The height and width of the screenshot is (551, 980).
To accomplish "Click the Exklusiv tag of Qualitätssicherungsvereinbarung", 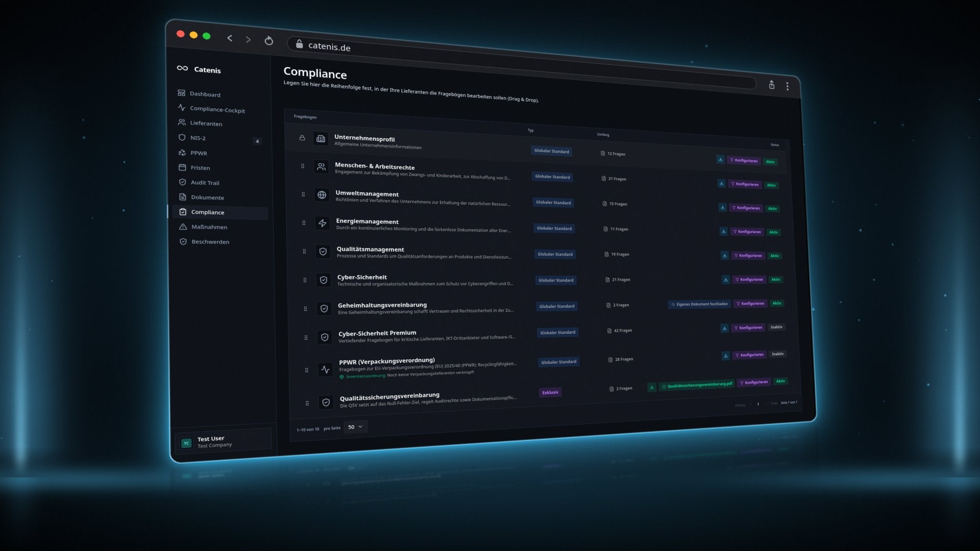I will (550, 392).
